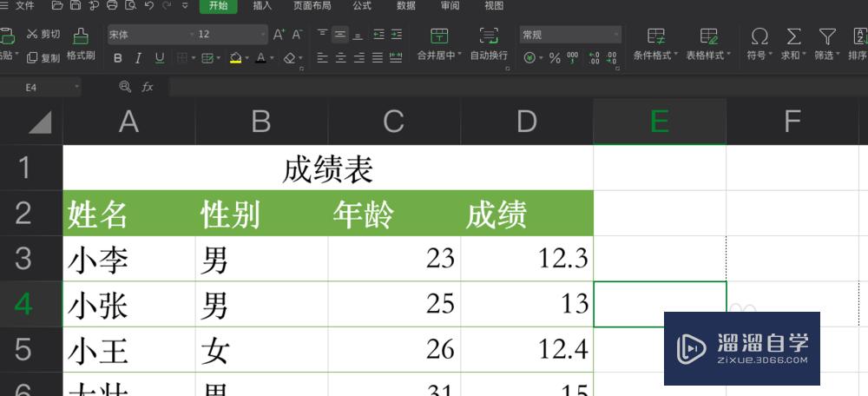Viewport: 868px width, 396px height.
Task: Undo the last action
Action: click(148, 6)
